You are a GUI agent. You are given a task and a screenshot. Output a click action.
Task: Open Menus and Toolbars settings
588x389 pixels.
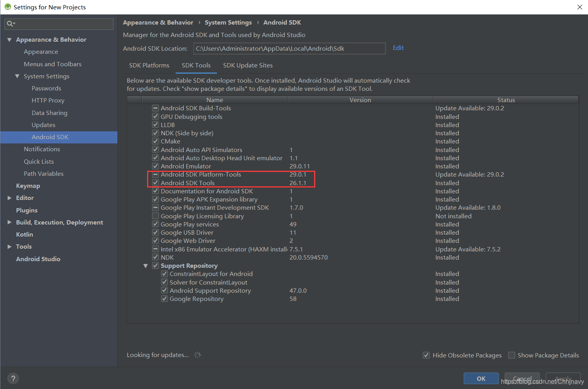53,64
